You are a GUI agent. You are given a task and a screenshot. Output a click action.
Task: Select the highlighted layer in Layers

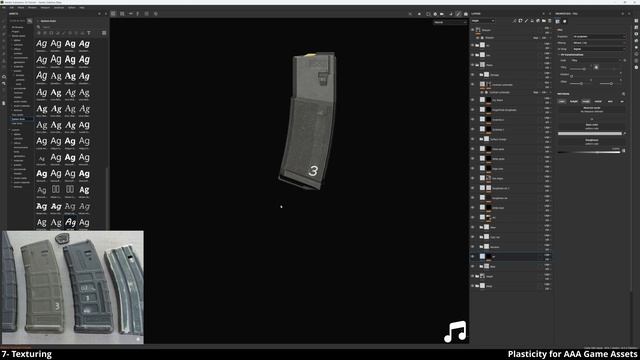[511, 256]
